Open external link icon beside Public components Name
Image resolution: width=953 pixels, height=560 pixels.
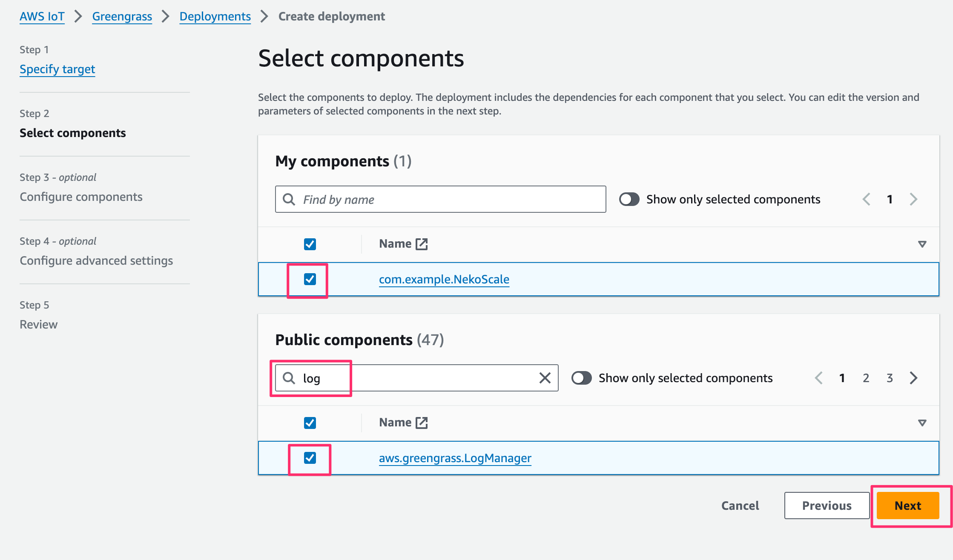[x=422, y=423]
